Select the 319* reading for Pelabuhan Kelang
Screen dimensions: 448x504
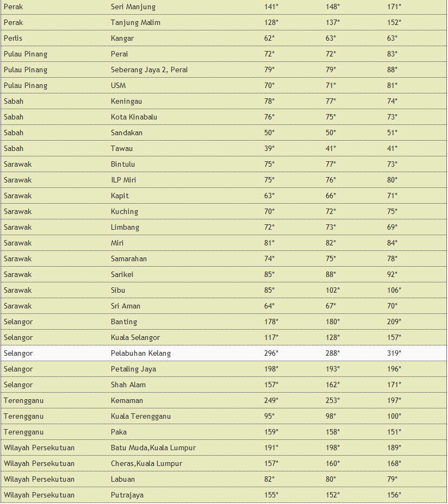[x=394, y=354]
